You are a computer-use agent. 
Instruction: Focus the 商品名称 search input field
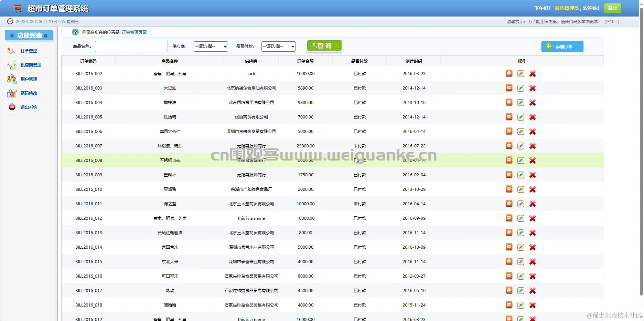click(x=131, y=46)
